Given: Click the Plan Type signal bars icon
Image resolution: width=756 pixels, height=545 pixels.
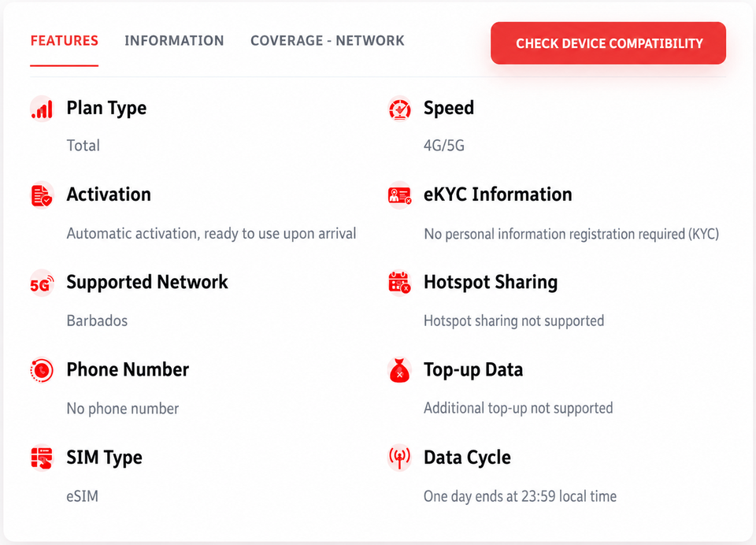Looking at the screenshot, I should click(x=42, y=109).
